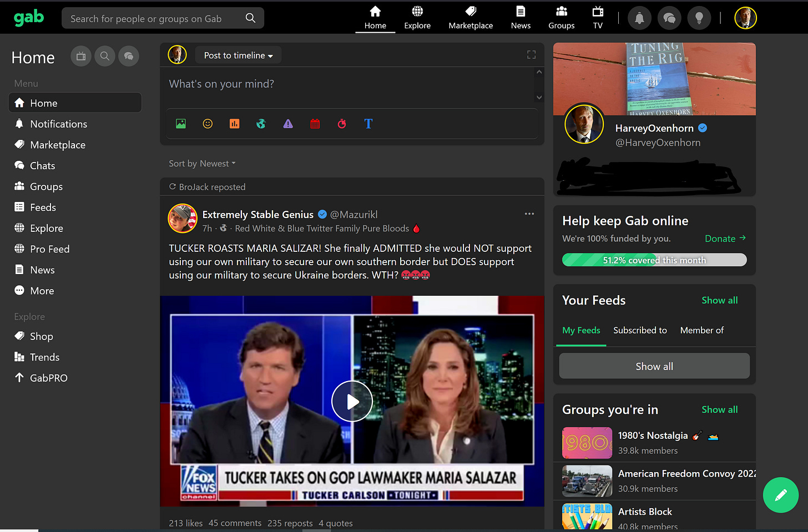The image size is (808, 532).
Task: Select My Feeds tab
Action: point(581,330)
